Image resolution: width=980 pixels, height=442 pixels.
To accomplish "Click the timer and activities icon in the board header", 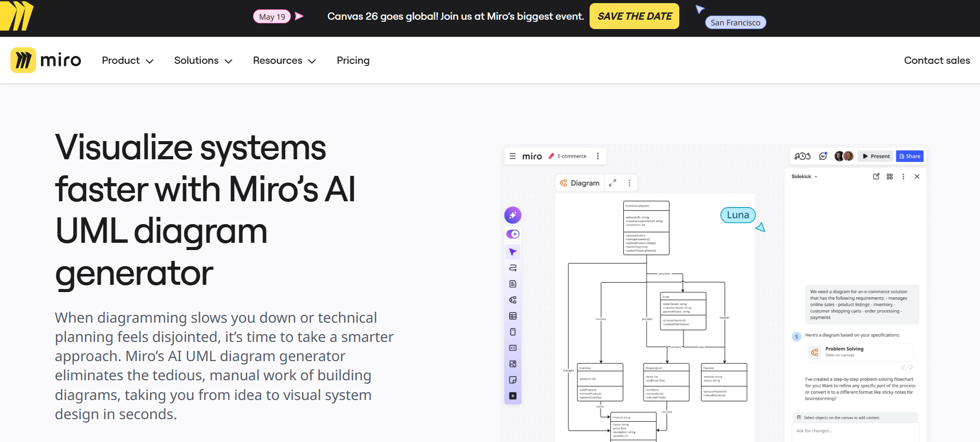I will tap(802, 156).
